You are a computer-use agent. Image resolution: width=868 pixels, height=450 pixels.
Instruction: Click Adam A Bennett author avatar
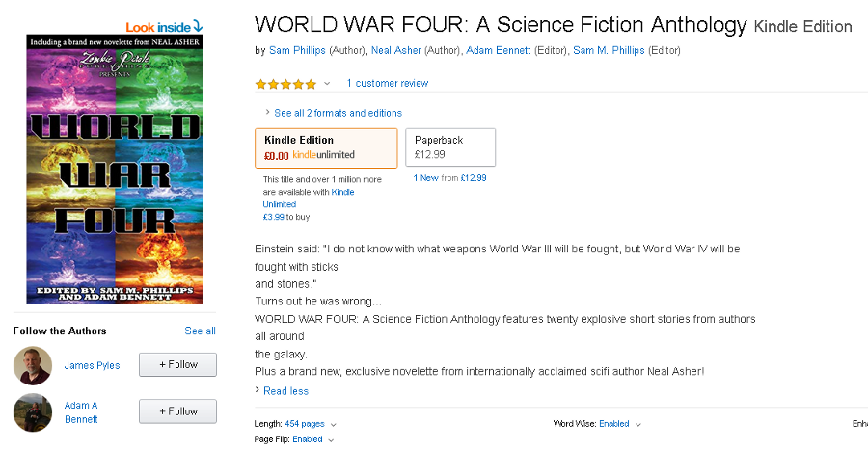tap(33, 411)
